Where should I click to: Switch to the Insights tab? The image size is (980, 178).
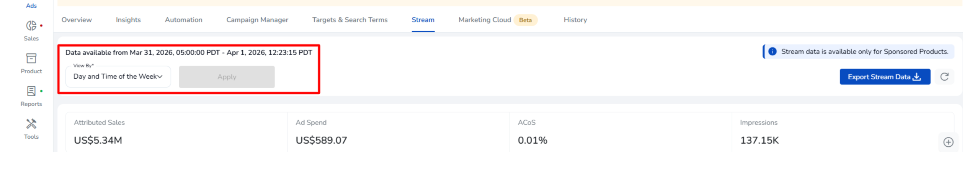click(128, 20)
